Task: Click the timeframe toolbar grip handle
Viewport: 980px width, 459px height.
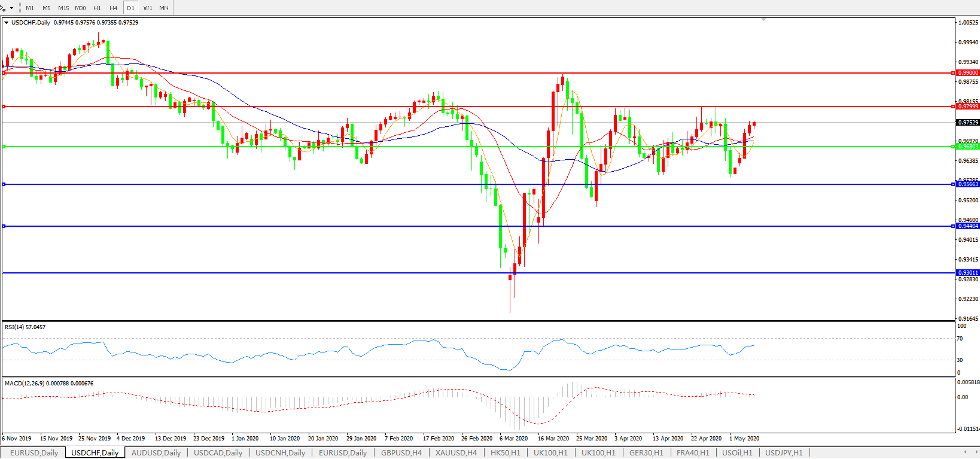Action: pyautogui.click(x=19, y=8)
